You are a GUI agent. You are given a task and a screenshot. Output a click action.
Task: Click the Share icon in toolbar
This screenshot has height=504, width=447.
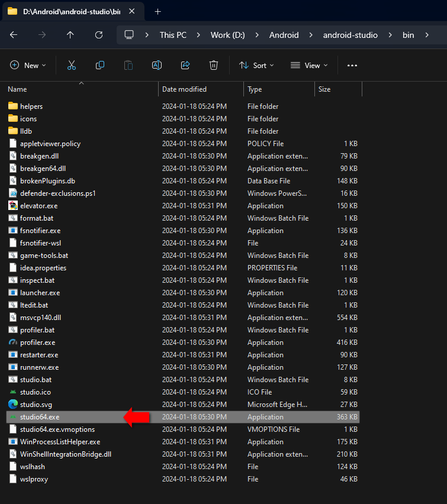[185, 65]
